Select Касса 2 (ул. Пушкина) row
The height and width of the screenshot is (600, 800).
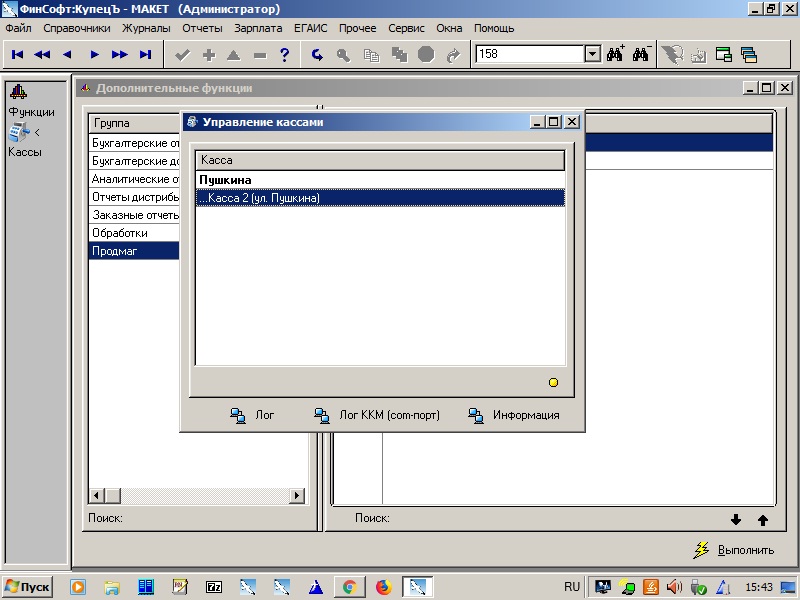pos(380,198)
